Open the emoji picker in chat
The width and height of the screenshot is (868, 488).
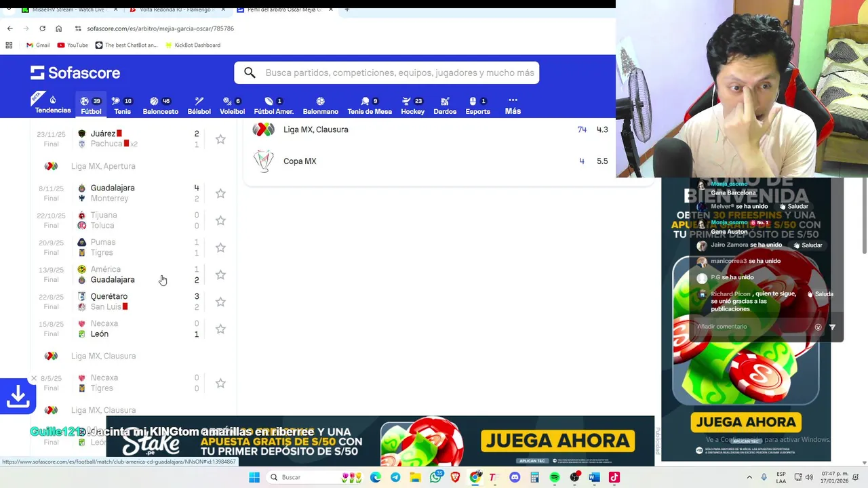(818, 327)
